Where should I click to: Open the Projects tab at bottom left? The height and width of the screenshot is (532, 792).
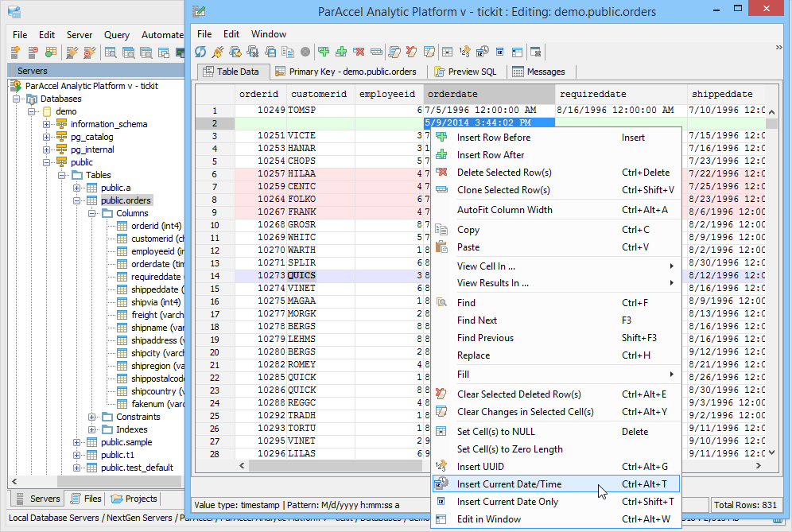pos(134,499)
